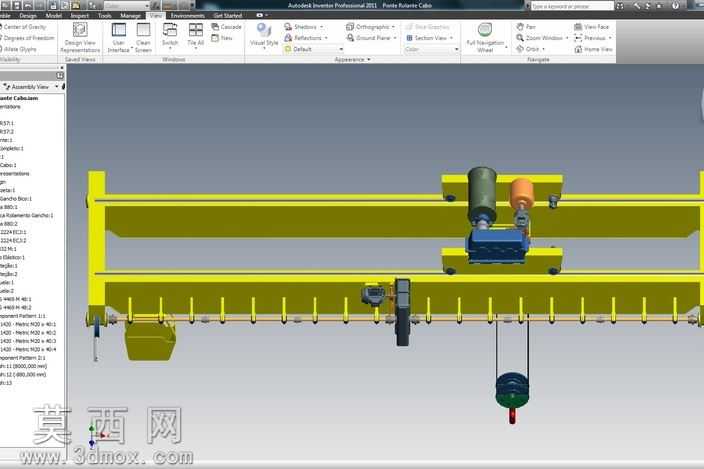Open the Design ribbon tab

28,15
